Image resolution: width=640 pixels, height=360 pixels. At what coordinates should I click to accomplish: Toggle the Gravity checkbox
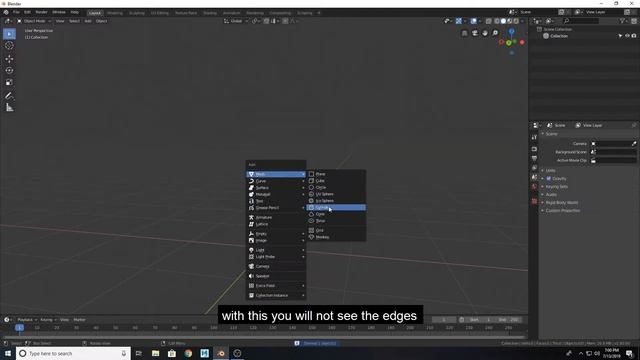click(x=549, y=178)
